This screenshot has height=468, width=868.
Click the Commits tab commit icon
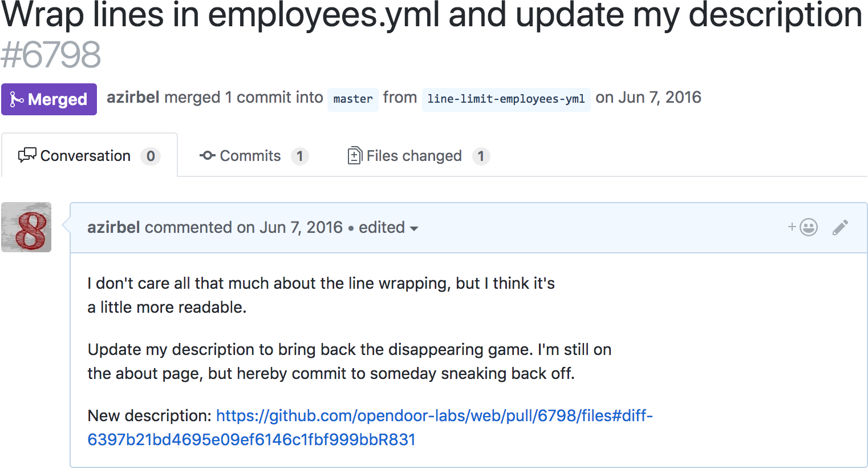click(207, 155)
